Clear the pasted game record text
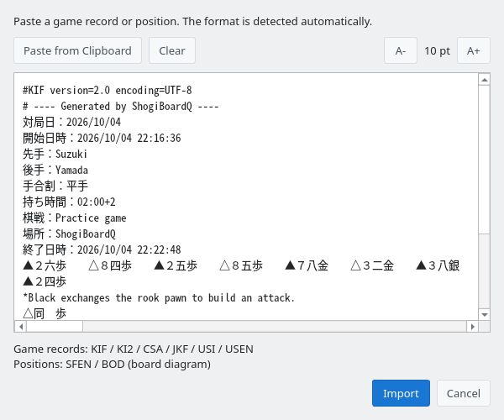504x420 pixels. pyautogui.click(x=172, y=50)
